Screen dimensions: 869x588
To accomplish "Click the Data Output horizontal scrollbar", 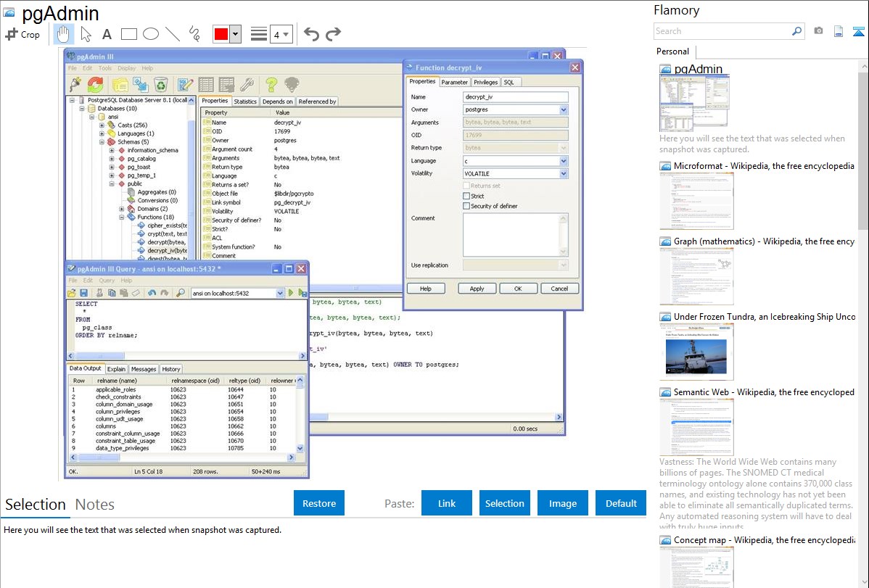I will 182,457.
